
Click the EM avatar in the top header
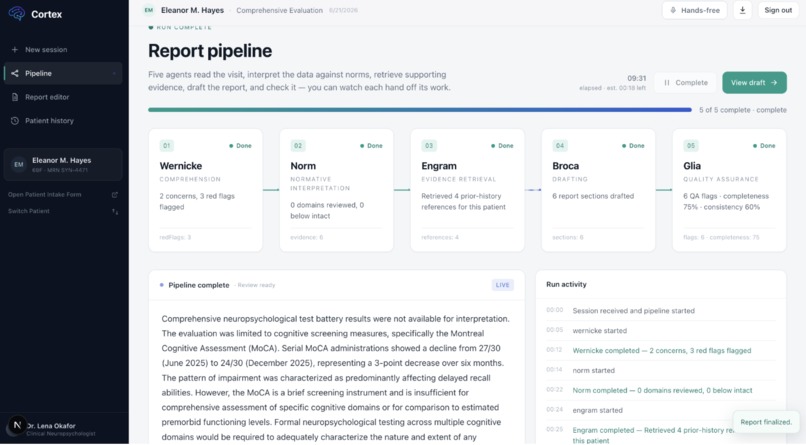point(149,10)
